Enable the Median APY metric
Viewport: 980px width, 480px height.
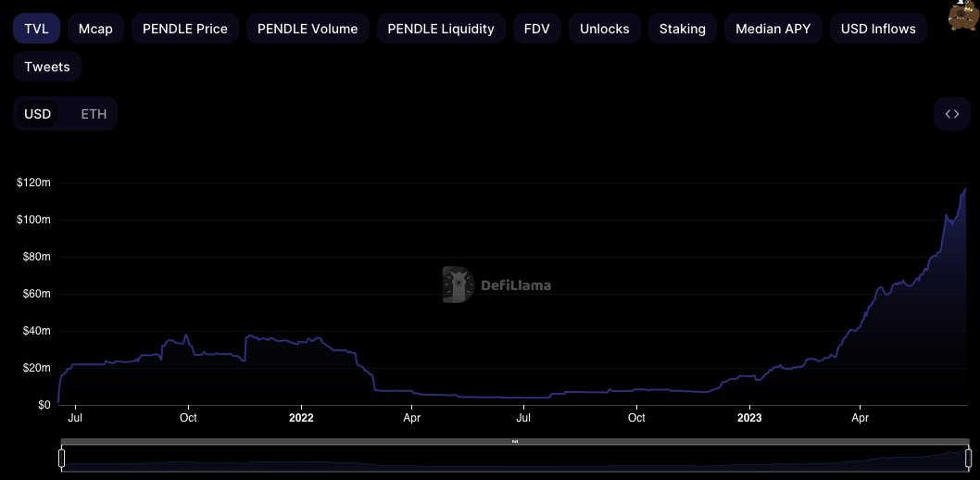tap(773, 29)
